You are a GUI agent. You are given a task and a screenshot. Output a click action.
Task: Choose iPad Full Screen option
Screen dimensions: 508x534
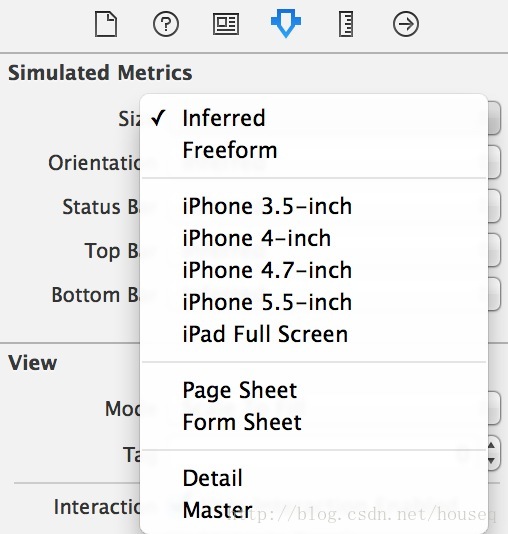point(314,334)
